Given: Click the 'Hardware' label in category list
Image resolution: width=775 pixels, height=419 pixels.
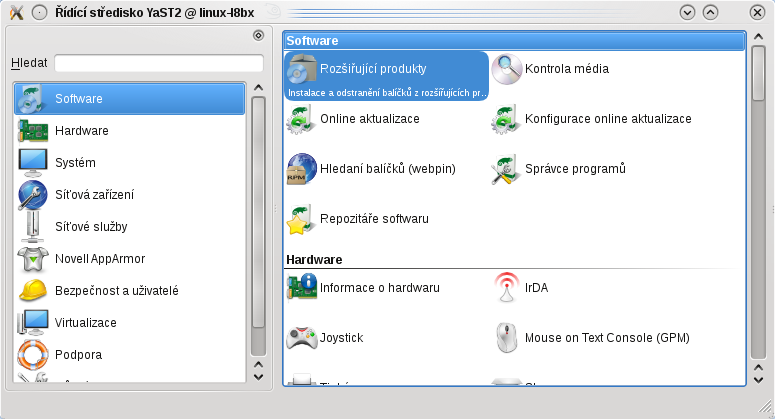Looking at the screenshot, I should click(82, 131).
